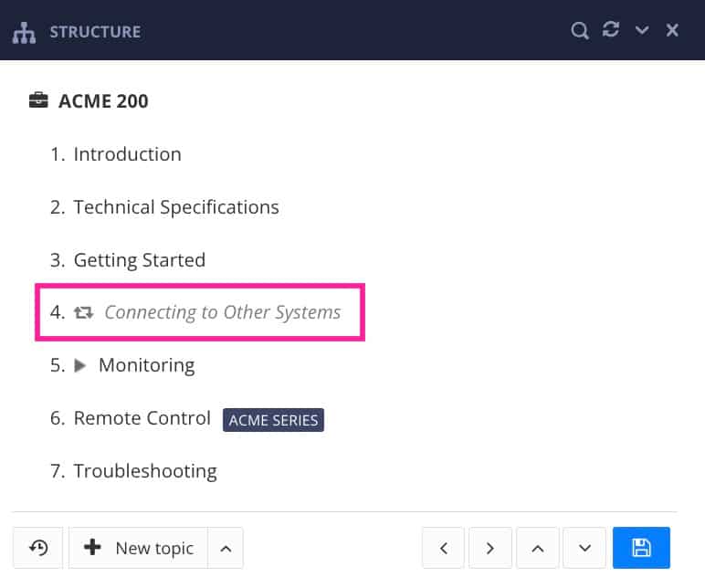Select the ACME 200 root publication

tap(103, 100)
